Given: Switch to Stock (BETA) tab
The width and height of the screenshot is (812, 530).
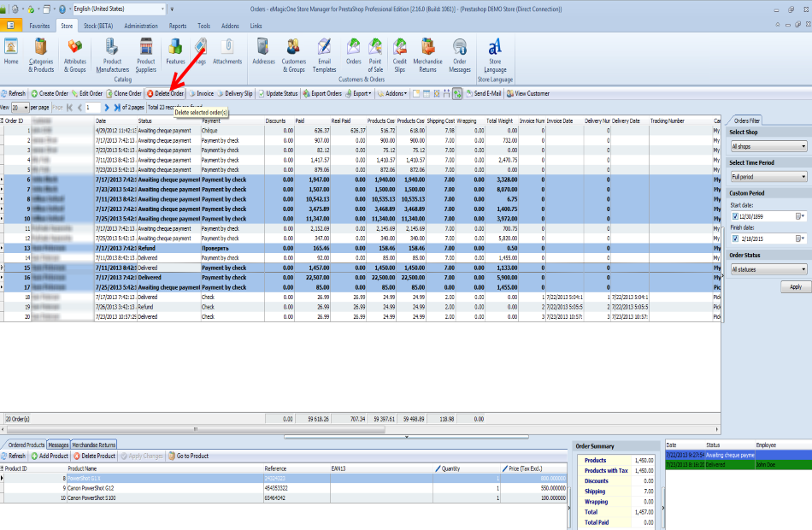Looking at the screenshot, I should point(98,26).
